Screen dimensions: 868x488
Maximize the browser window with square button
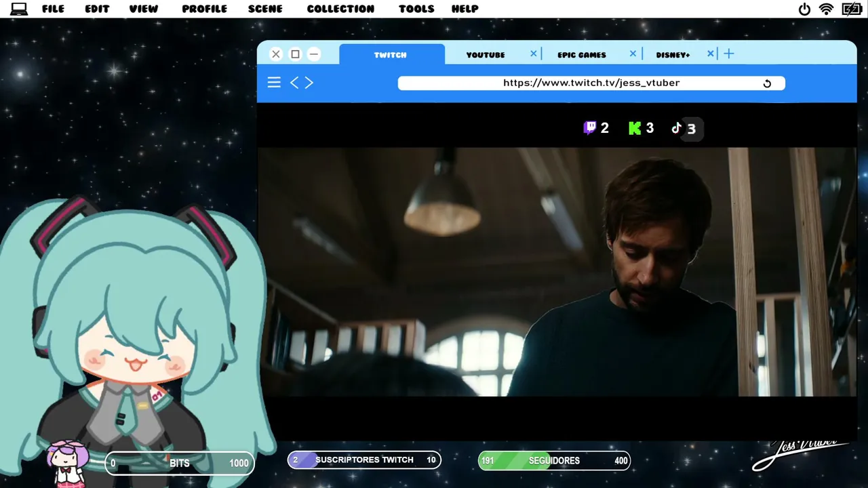tap(295, 54)
